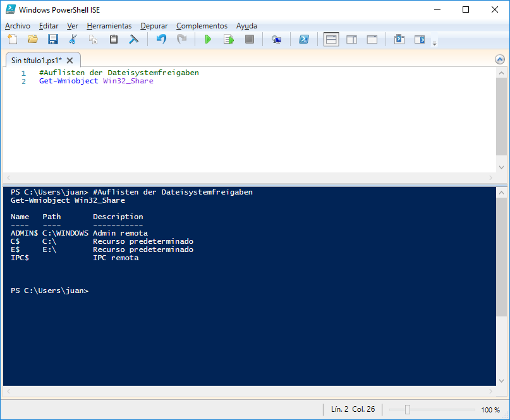Screen dimensions: 510x420
Task: Click the C:\WINDOWS path in console output
Action: pos(65,233)
